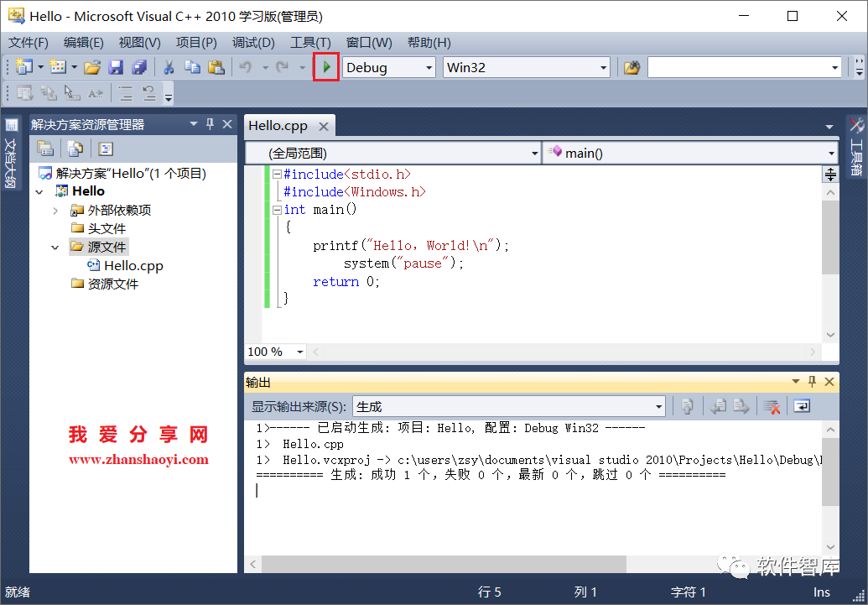Image resolution: width=868 pixels, height=605 pixels.
Task: Collapse the 源文件 folder node
Action: (x=55, y=248)
